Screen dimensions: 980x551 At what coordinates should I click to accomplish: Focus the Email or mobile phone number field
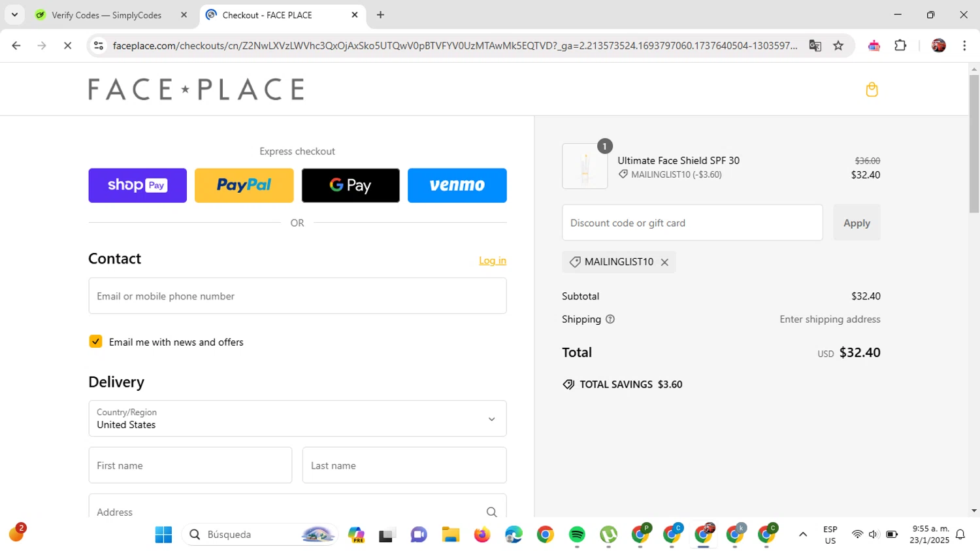pyautogui.click(x=297, y=296)
